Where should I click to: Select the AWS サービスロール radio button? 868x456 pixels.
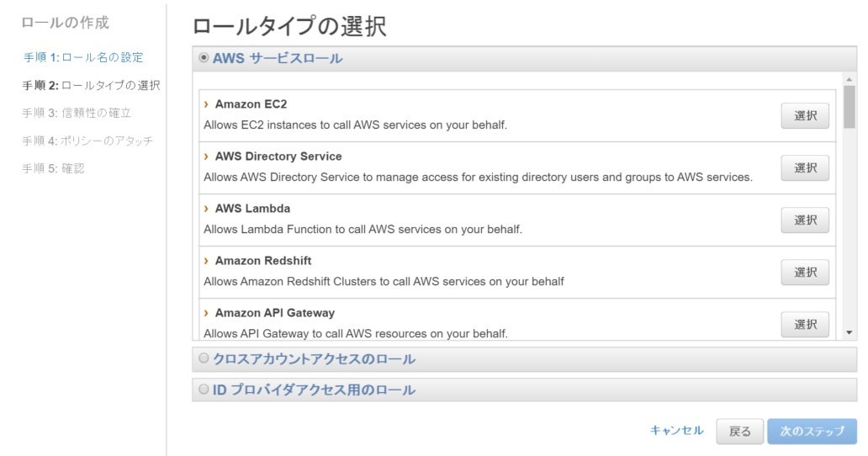(x=204, y=57)
